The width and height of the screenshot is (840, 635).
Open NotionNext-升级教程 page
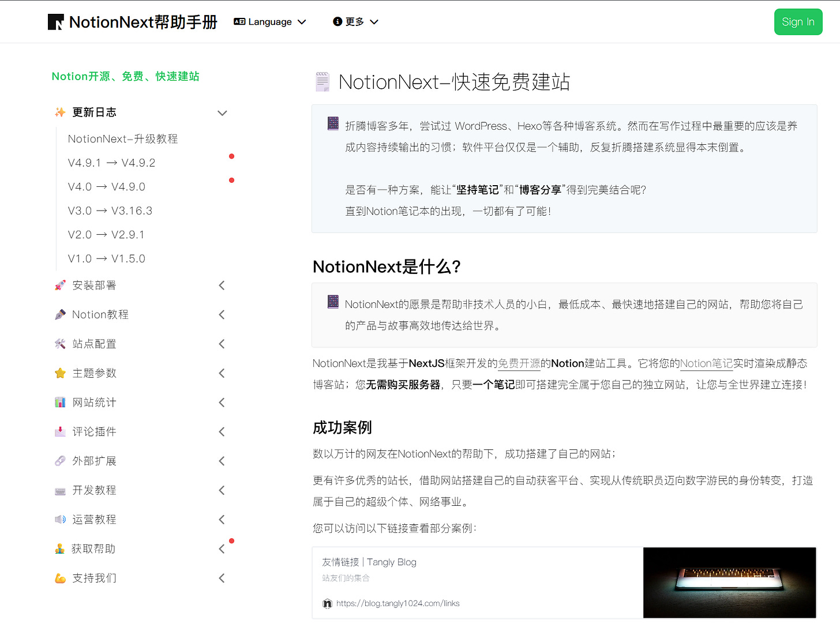[x=123, y=139]
